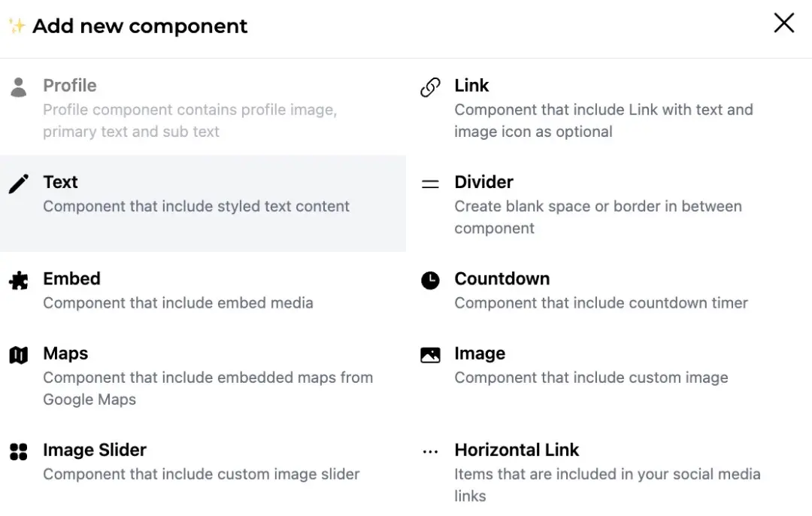This screenshot has height=516, width=812.
Task: Choose the Image Slider grid icon
Action: [19, 451]
